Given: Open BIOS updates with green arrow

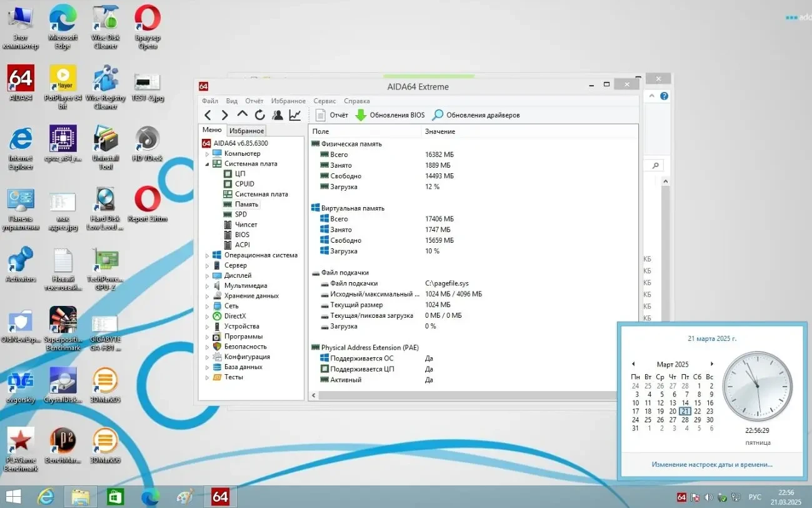Looking at the screenshot, I should (390, 115).
